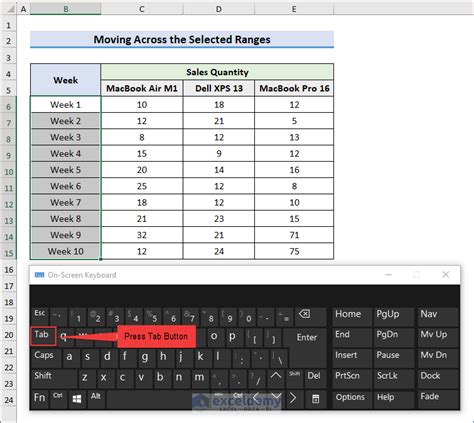Viewport: 474px width, 423px height.
Task: Click the number 5 key
Action: pos(154,316)
